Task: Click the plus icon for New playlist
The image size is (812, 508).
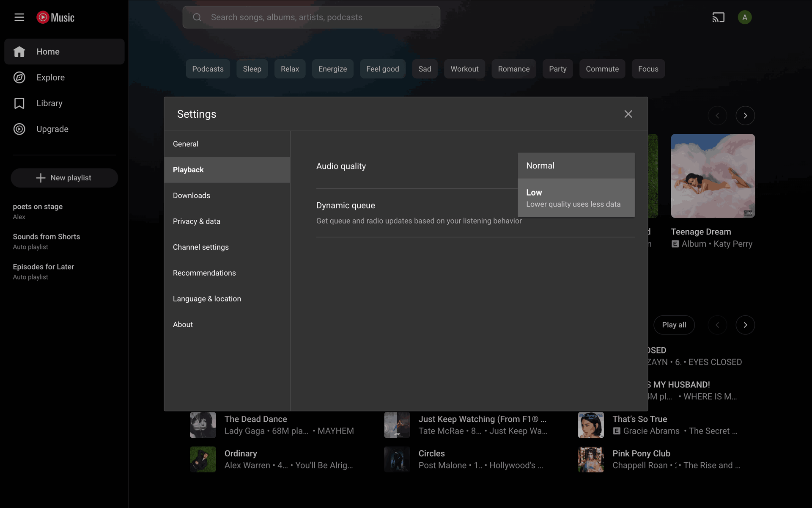Action: [x=41, y=178]
